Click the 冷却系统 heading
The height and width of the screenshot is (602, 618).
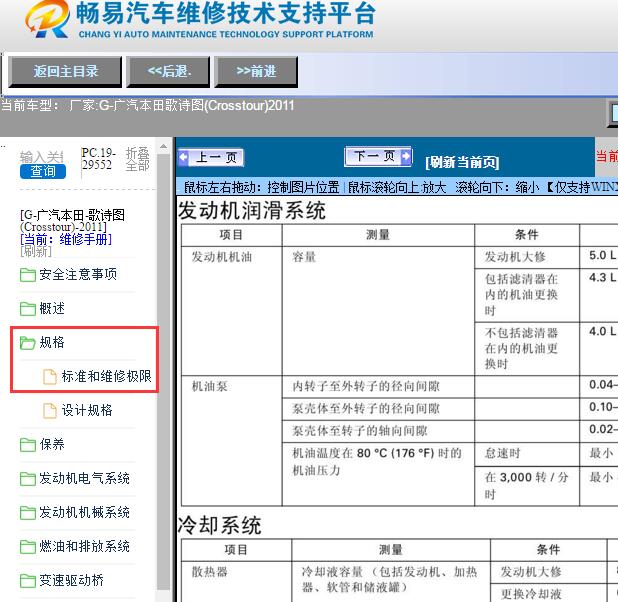[x=219, y=525]
